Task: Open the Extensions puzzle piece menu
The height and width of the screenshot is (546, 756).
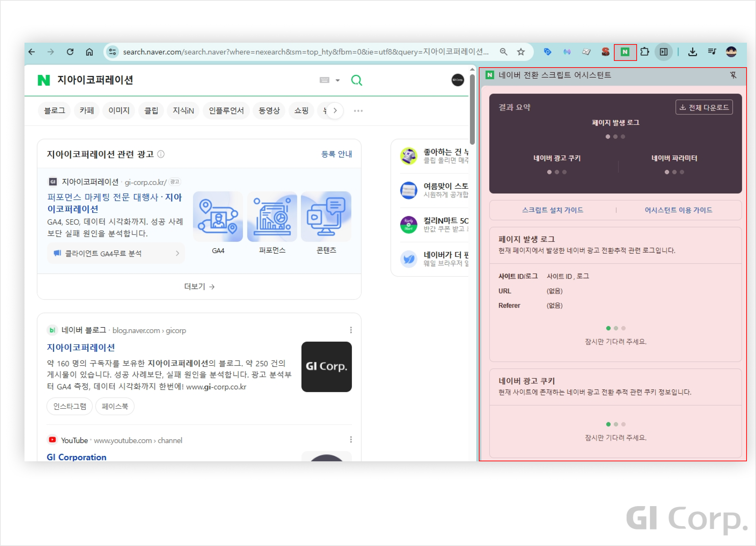Action: 645,52
